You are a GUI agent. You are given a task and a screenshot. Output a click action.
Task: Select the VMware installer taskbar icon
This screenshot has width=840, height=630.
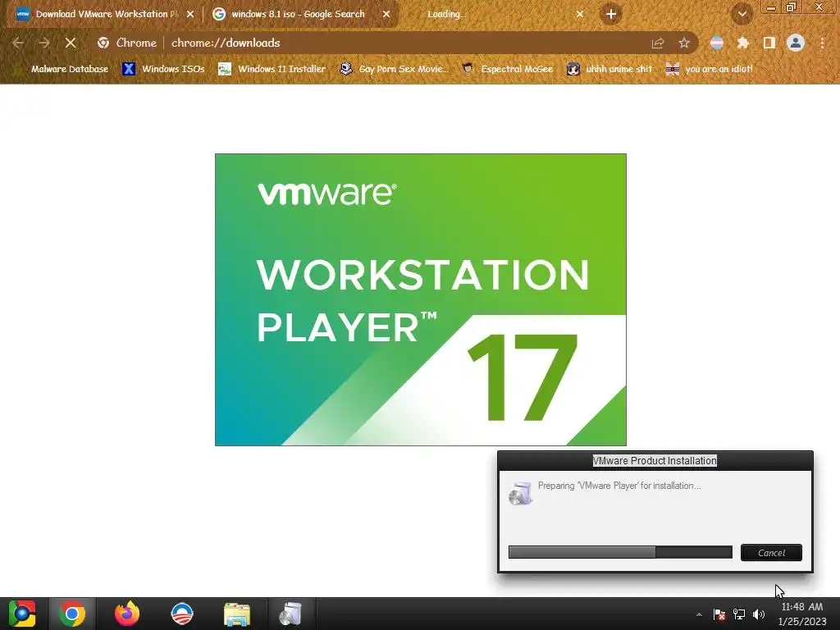pyautogui.click(x=290, y=614)
